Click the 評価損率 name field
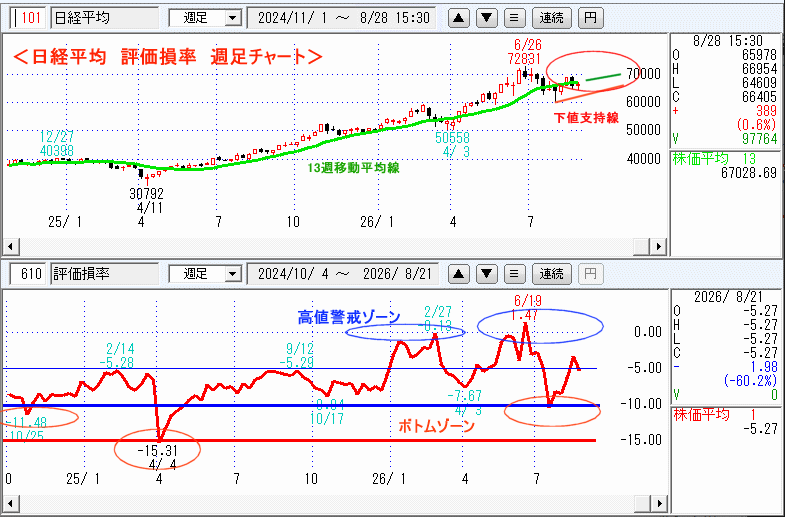Viewport: 785px width, 517px height. (105, 274)
